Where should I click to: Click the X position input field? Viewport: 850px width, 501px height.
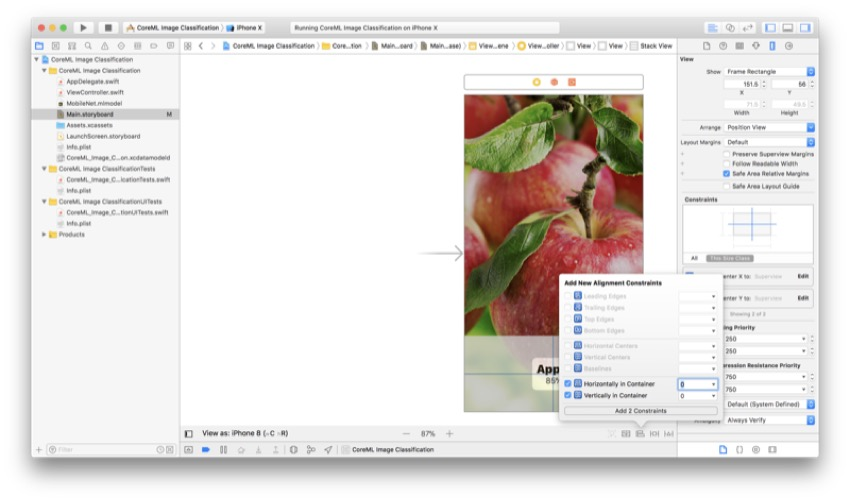pos(742,84)
